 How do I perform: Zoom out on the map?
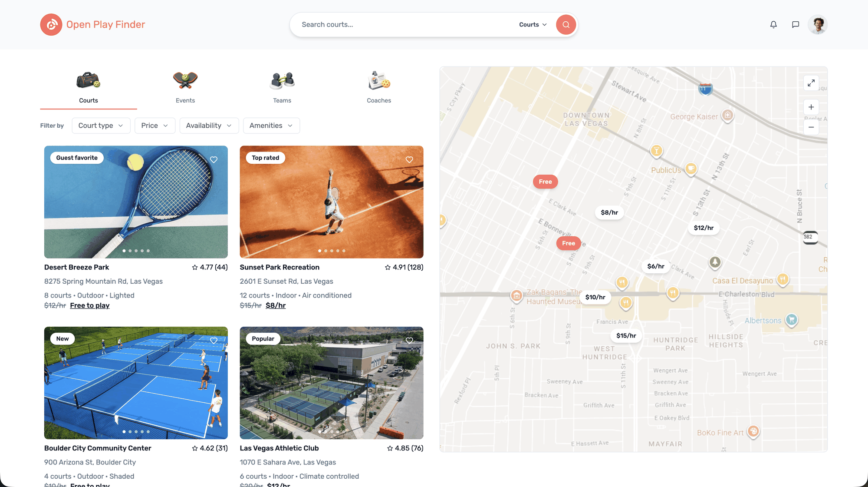pyautogui.click(x=811, y=127)
